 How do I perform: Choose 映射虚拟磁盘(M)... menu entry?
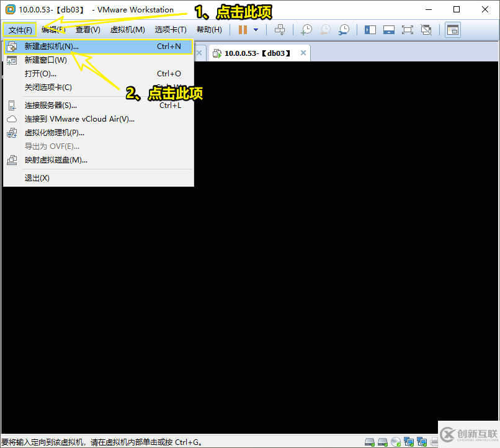[99, 160]
